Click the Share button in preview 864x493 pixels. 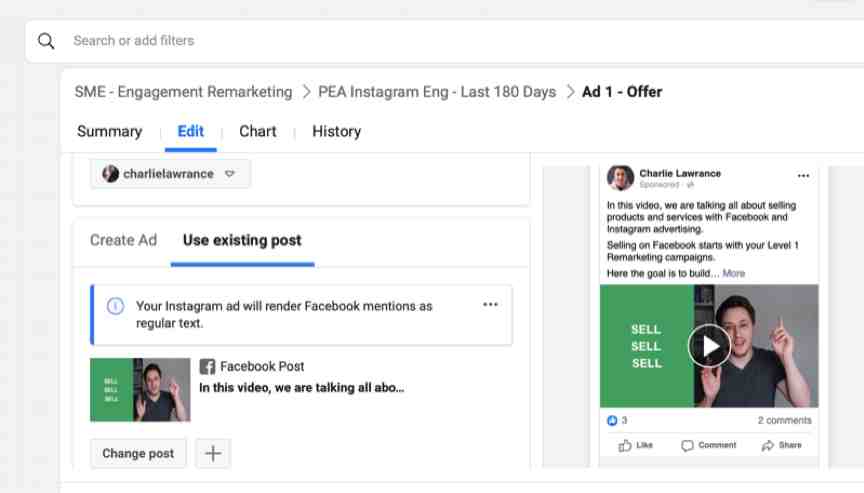coord(781,446)
